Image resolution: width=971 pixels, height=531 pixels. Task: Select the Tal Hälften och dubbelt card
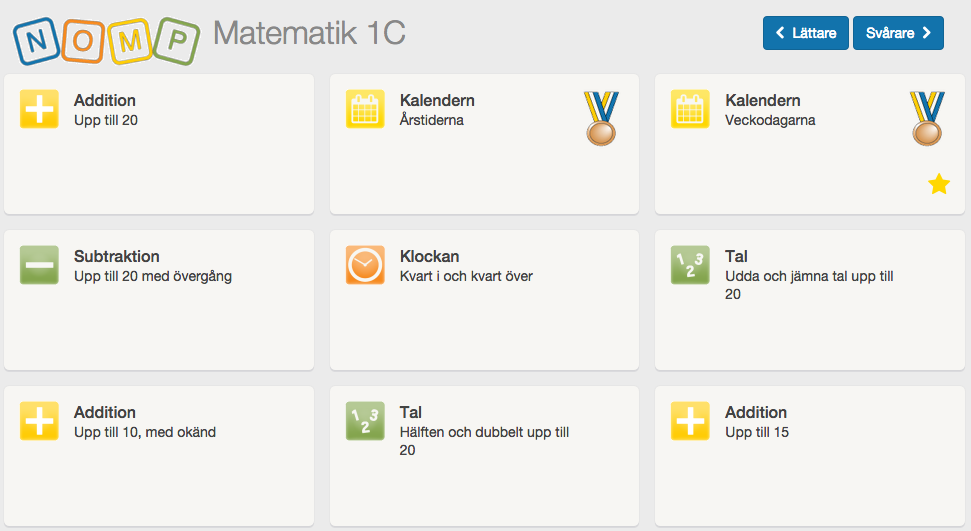(484, 457)
